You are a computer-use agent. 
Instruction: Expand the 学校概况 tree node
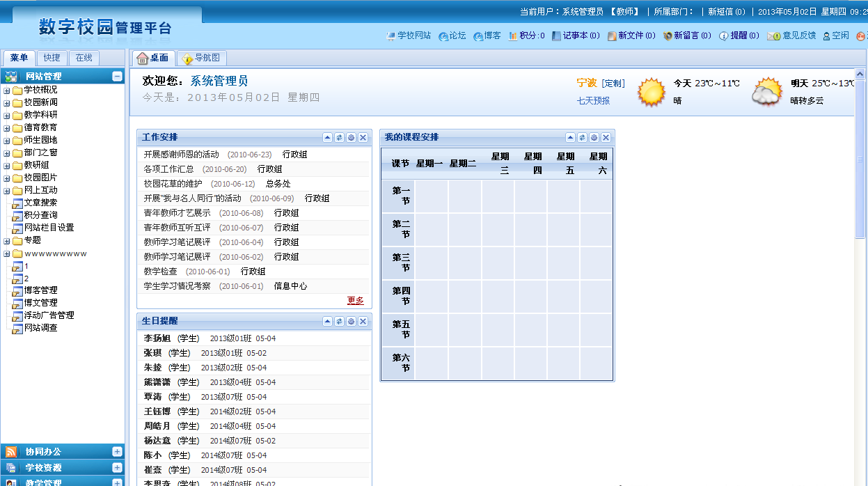7,91
